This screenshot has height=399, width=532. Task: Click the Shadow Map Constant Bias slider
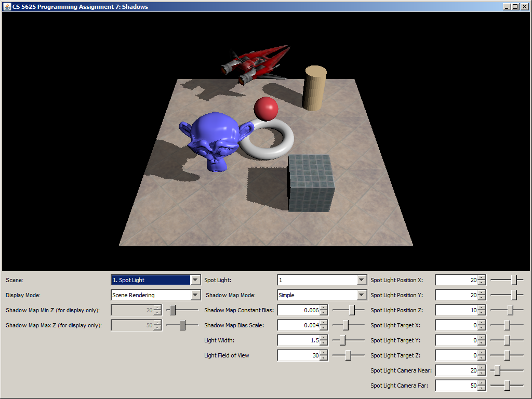point(352,310)
